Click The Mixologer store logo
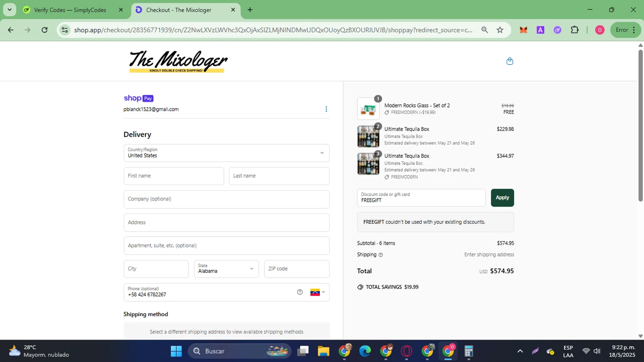Viewport: 644px width, 362px height. [178, 61]
